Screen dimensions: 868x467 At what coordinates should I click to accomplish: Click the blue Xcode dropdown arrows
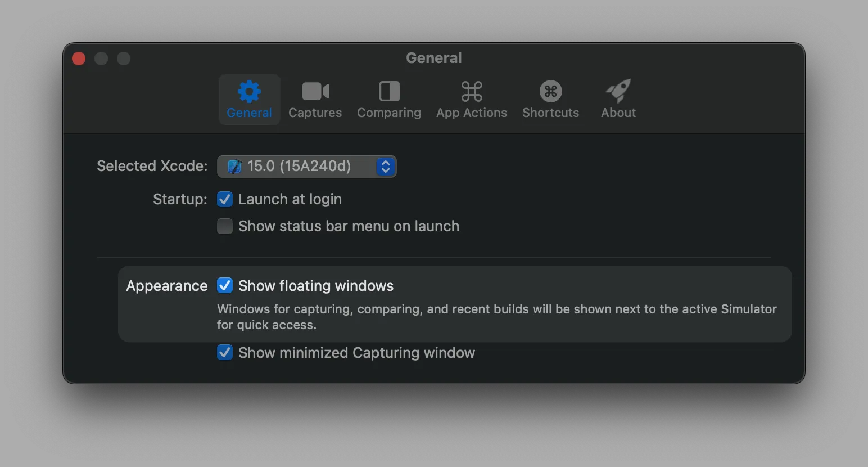pos(386,167)
